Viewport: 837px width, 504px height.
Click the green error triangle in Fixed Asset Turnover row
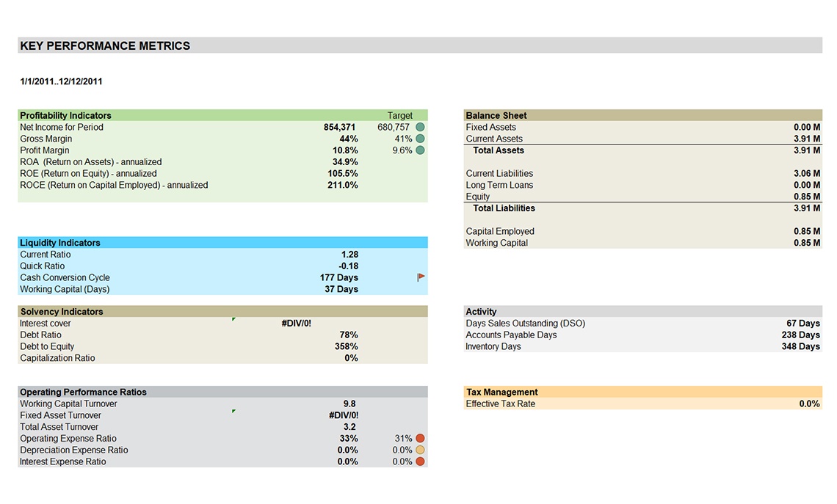click(233, 412)
